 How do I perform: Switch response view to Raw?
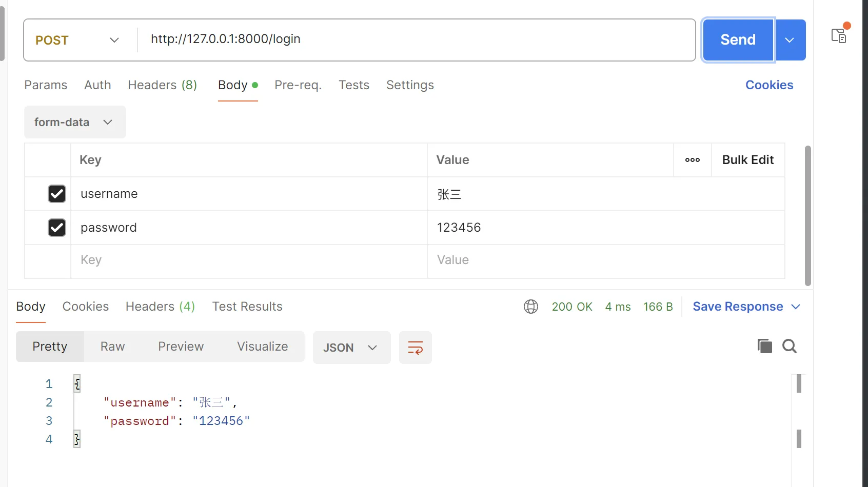pos(113,347)
